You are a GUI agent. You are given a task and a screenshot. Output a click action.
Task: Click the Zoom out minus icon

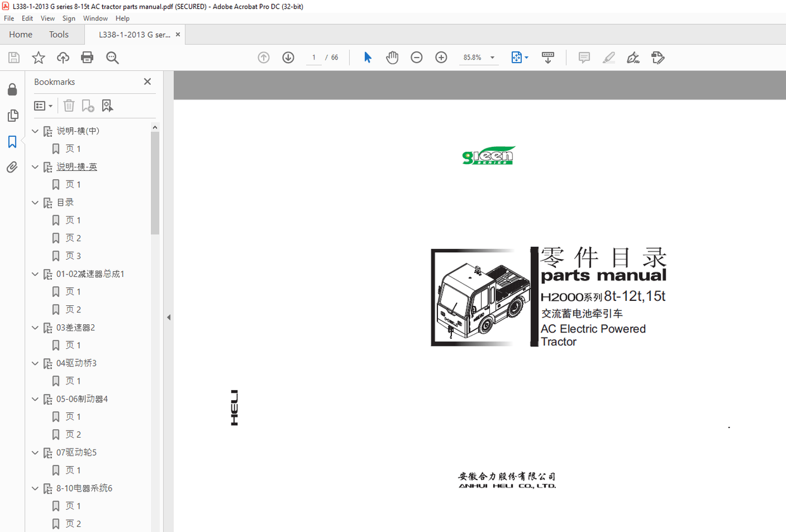416,58
